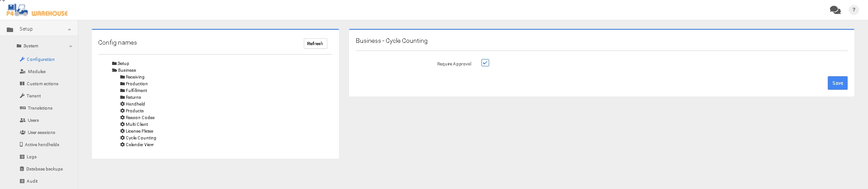Click the P4 Warehouse logo
The height and width of the screenshot is (189, 868).
pyautogui.click(x=37, y=10)
